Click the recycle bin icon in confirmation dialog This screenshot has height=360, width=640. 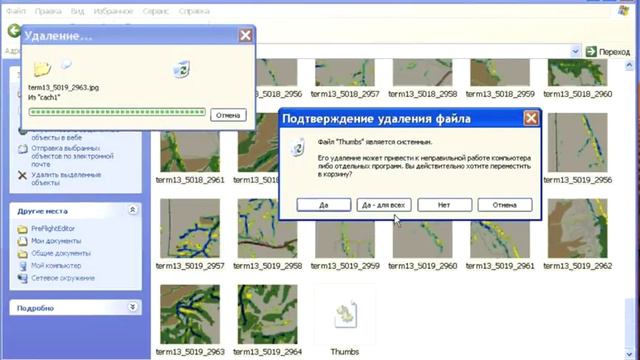[x=298, y=147]
